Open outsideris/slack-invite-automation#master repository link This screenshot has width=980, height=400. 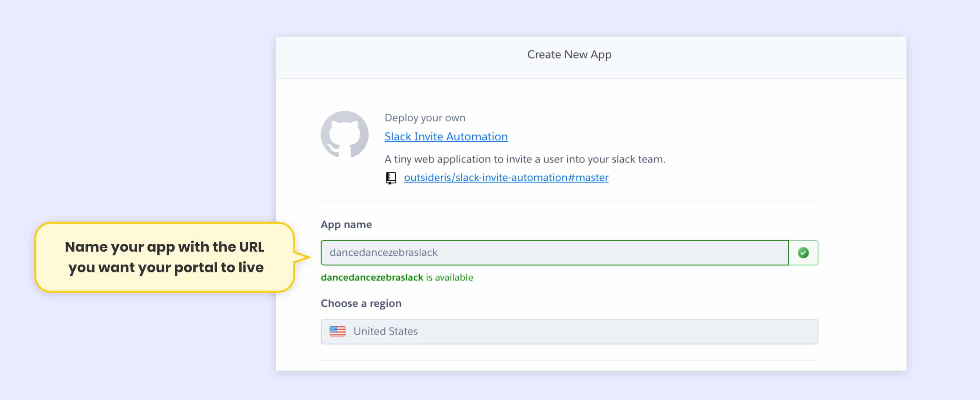click(x=506, y=178)
